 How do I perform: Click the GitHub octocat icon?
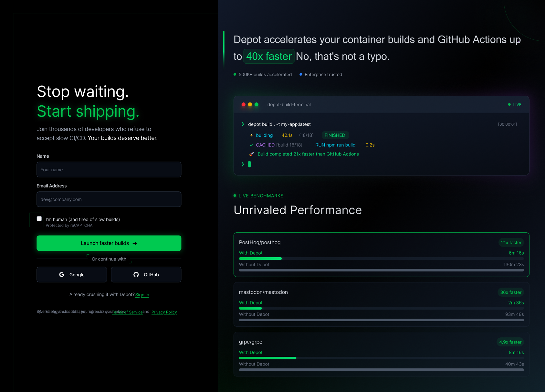(x=136, y=275)
